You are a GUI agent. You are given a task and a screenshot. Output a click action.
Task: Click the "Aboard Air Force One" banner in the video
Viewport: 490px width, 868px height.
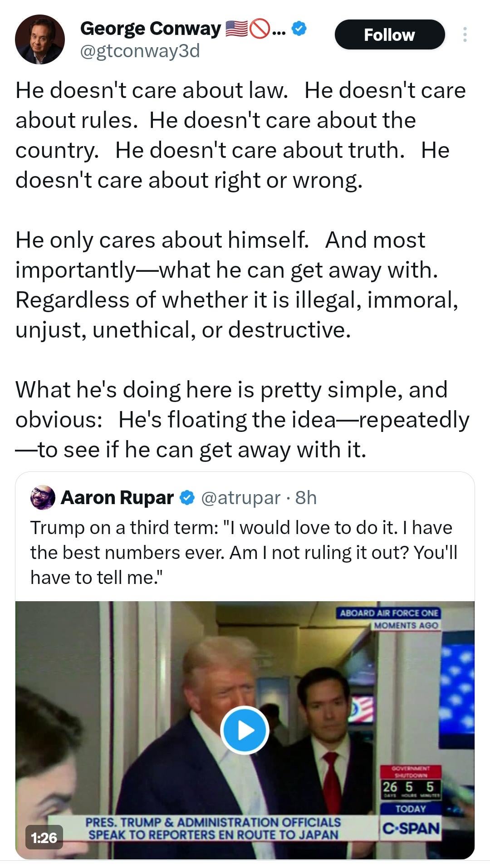[x=389, y=613]
